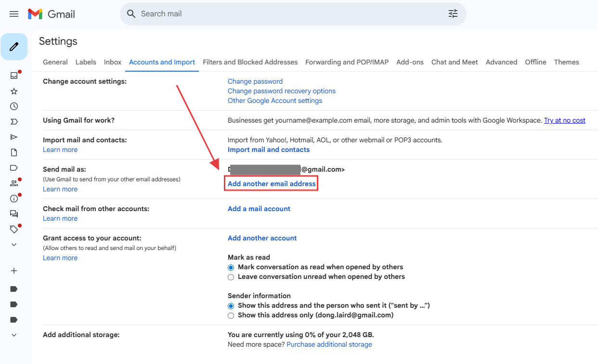Open Starred mail via star icon

[14, 91]
